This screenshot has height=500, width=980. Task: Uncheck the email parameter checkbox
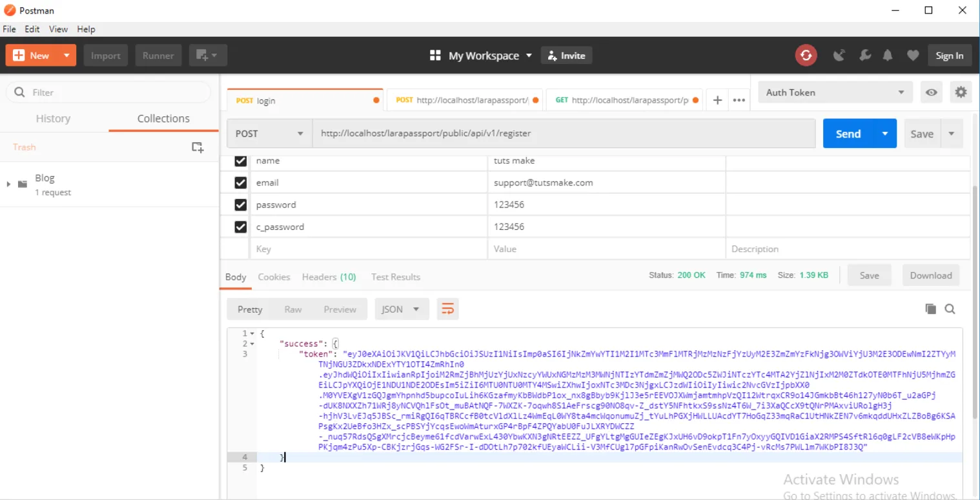click(x=241, y=183)
